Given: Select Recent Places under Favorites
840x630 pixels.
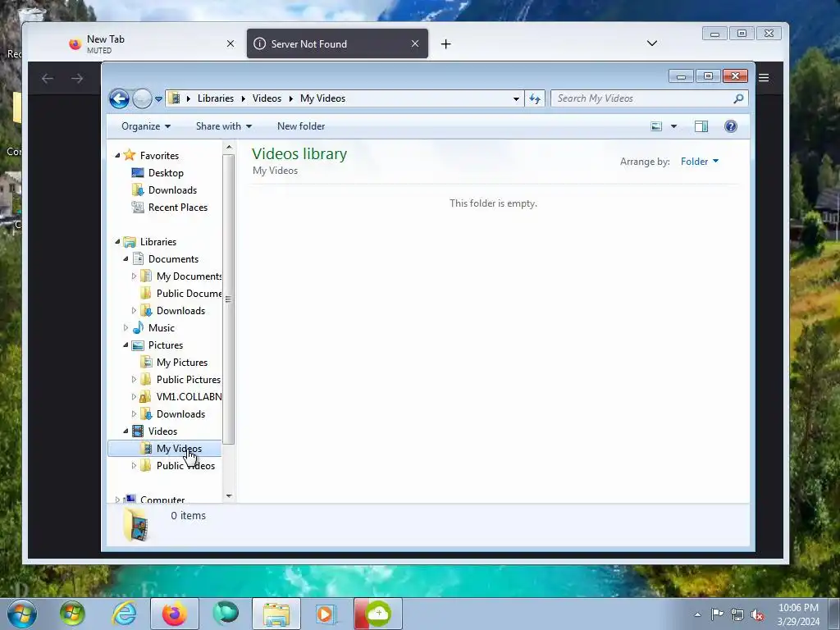Looking at the screenshot, I should coord(178,208).
